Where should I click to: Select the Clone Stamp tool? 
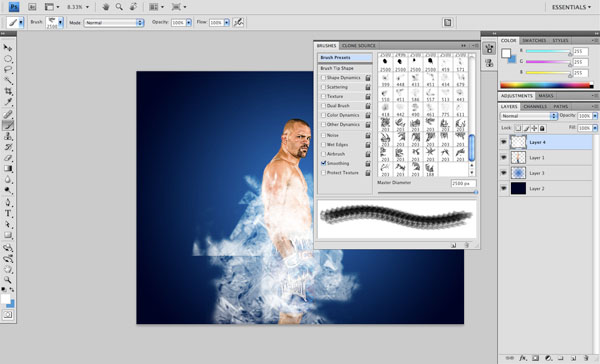coord(8,136)
